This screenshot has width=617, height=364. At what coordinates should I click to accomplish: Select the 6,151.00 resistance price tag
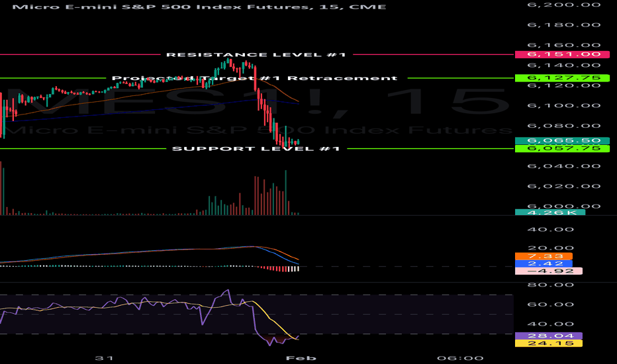pyautogui.click(x=562, y=54)
